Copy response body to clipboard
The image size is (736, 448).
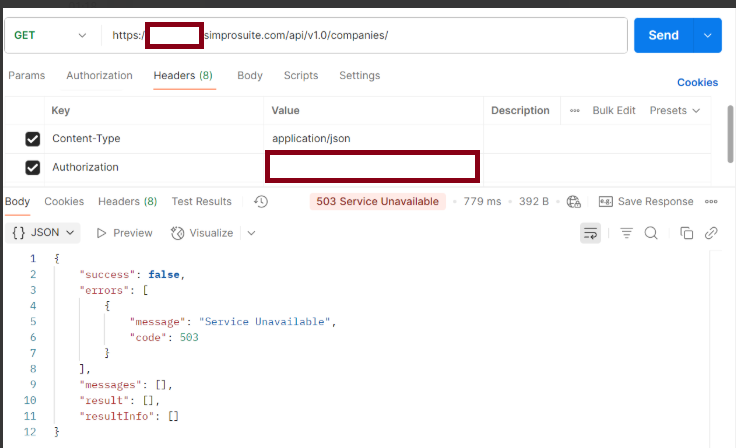coord(686,233)
